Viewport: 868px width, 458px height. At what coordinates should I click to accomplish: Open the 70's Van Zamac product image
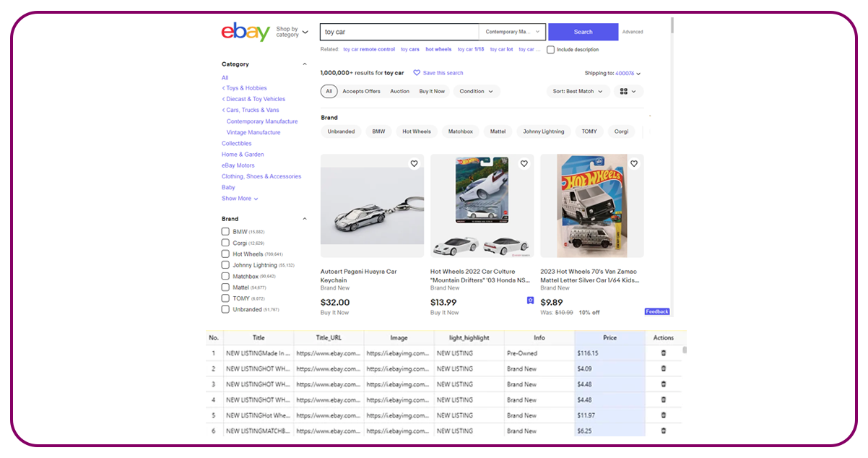pyautogui.click(x=592, y=206)
